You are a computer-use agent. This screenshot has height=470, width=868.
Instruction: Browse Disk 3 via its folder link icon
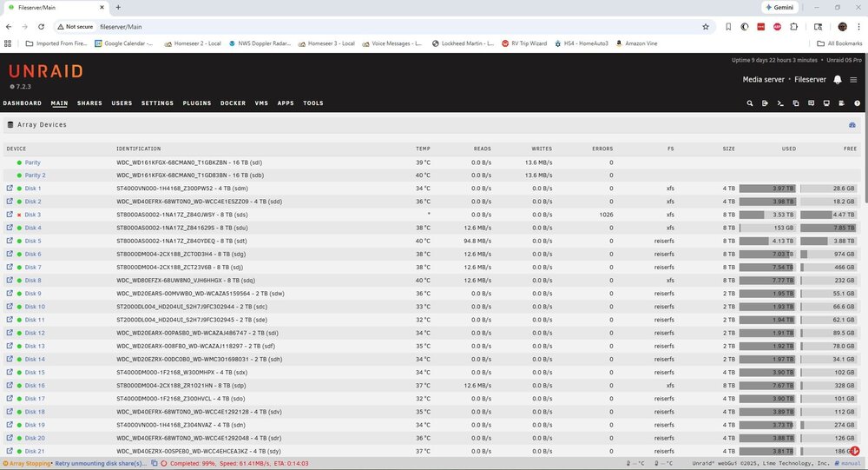pyautogui.click(x=10, y=214)
